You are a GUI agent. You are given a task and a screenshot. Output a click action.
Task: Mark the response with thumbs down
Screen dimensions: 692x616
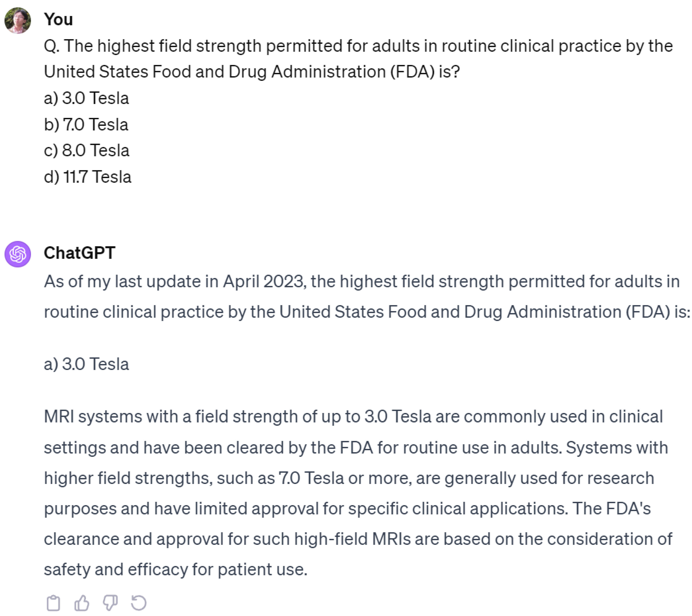[x=110, y=603]
